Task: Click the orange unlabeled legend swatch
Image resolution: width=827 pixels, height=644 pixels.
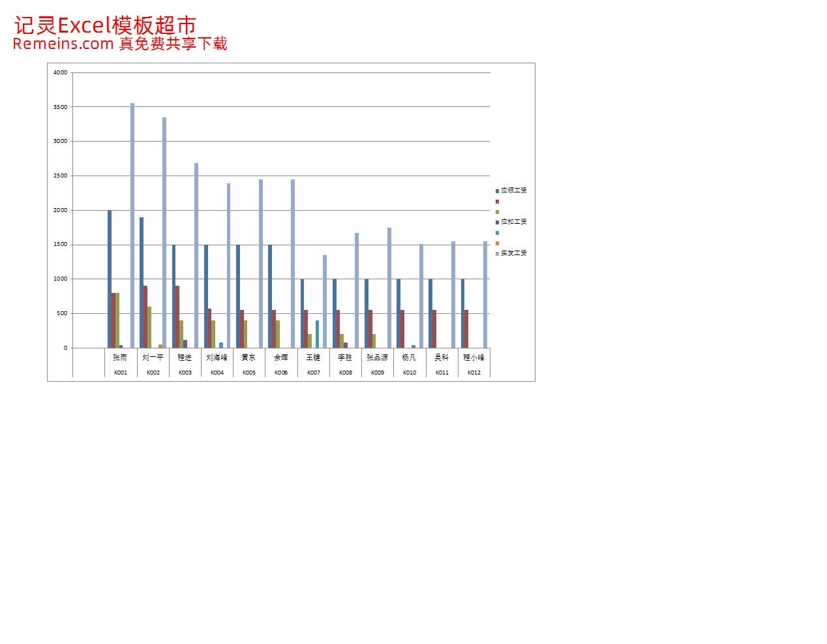Action: [497, 243]
